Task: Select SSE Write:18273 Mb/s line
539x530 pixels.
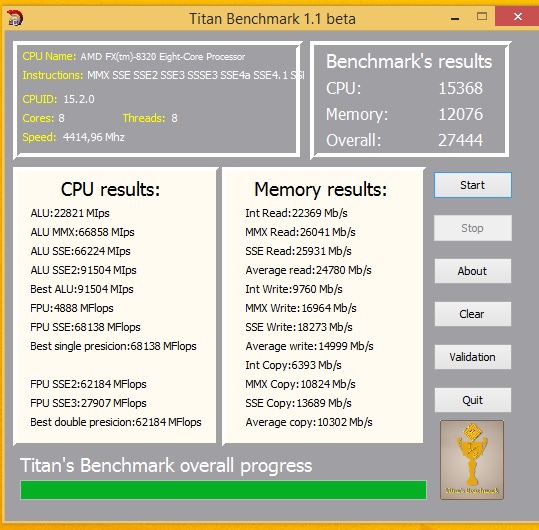Action: pyautogui.click(x=299, y=327)
